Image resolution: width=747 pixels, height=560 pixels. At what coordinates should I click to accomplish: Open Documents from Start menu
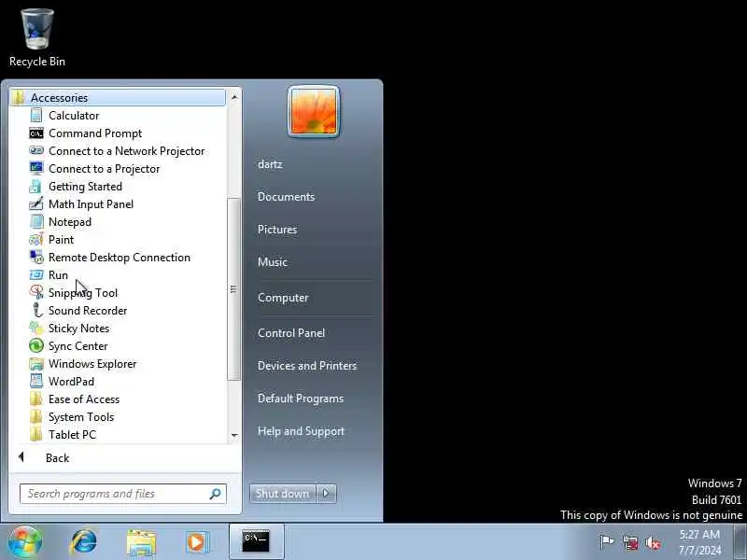pyautogui.click(x=286, y=197)
